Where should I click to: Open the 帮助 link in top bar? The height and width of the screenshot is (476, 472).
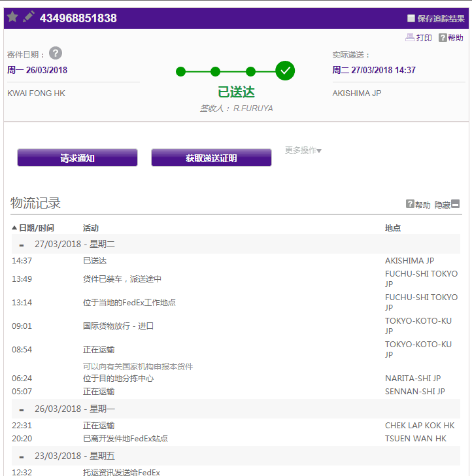[x=451, y=38]
